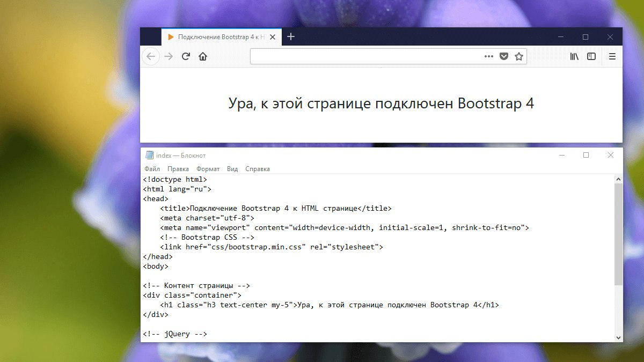The width and height of the screenshot is (644, 362).
Task: Open Вид menu in Notepad
Action: 232,169
